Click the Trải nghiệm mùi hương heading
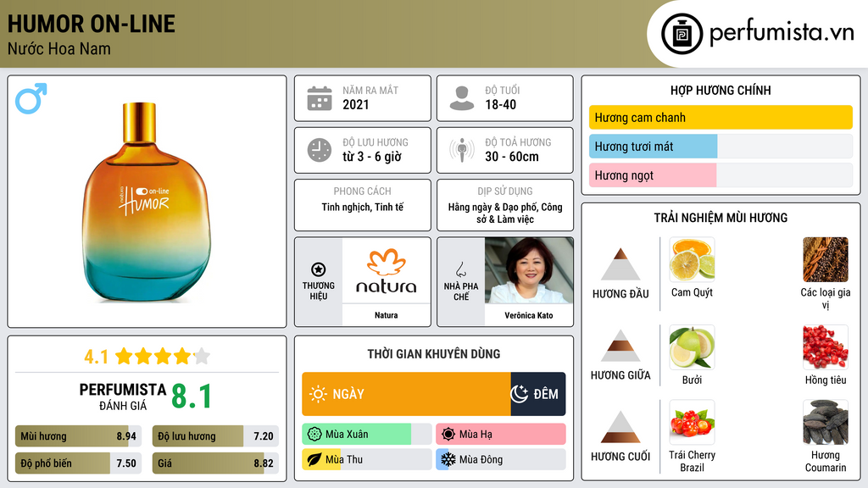868x488 pixels. [721, 218]
